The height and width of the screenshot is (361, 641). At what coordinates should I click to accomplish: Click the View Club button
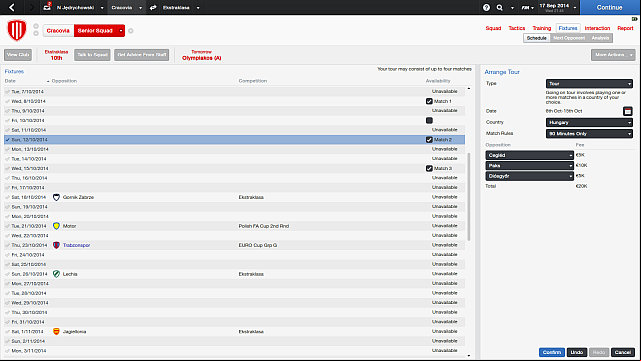tap(18, 55)
